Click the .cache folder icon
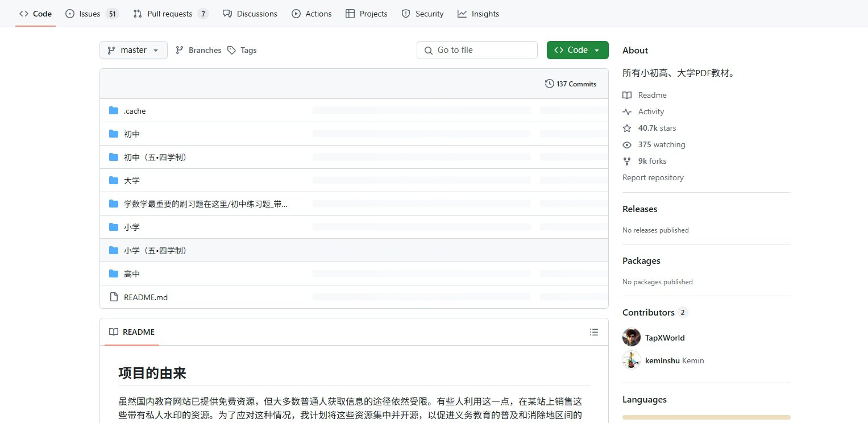 coord(114,111)
